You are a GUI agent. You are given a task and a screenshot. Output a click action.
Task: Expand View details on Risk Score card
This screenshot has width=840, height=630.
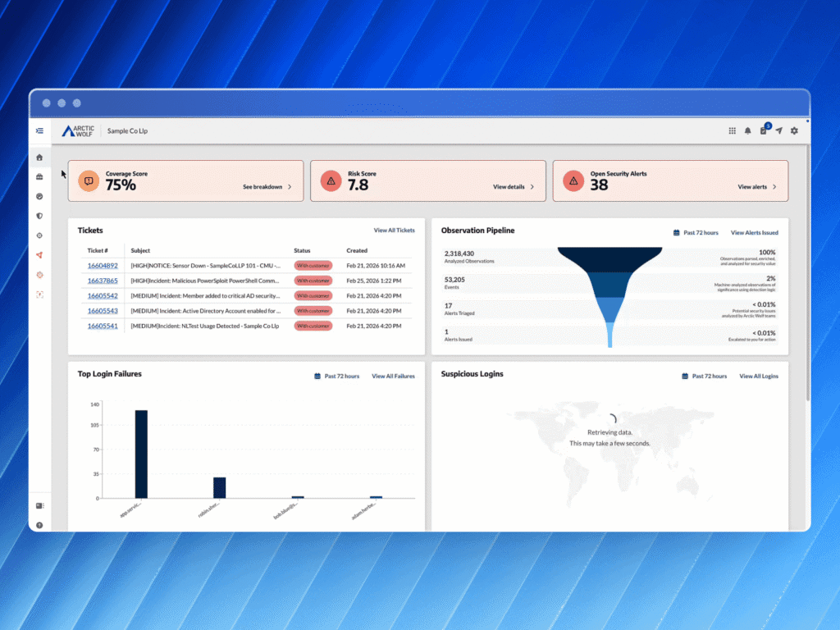pos(514,187)
